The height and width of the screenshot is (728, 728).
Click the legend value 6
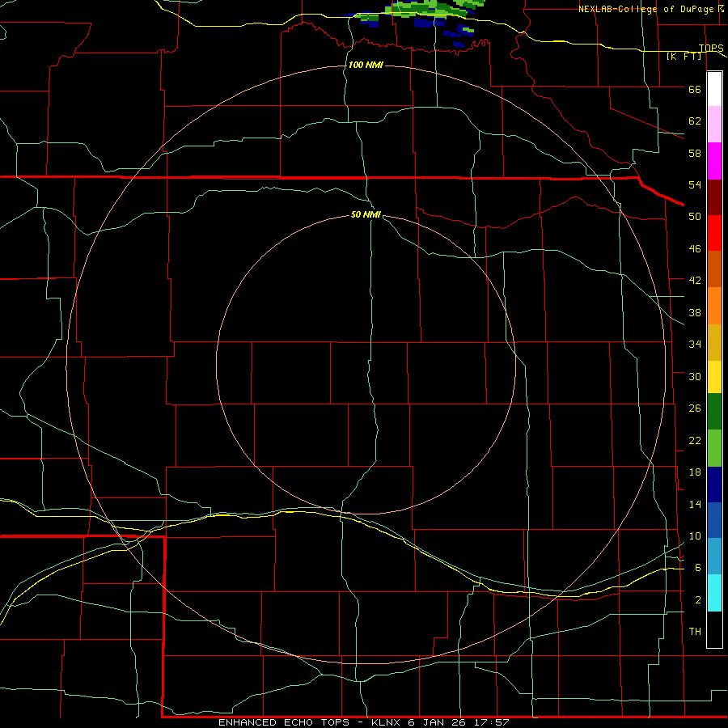point(698,568)
